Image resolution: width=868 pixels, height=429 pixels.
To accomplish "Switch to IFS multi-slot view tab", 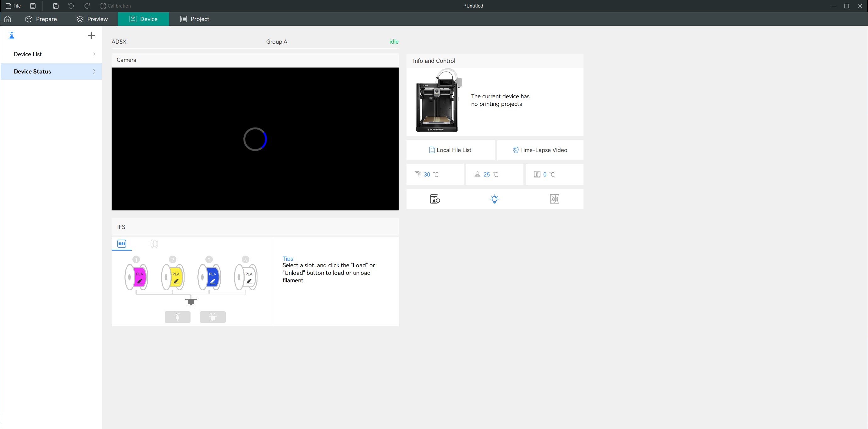I will click(x=122, y=244).
